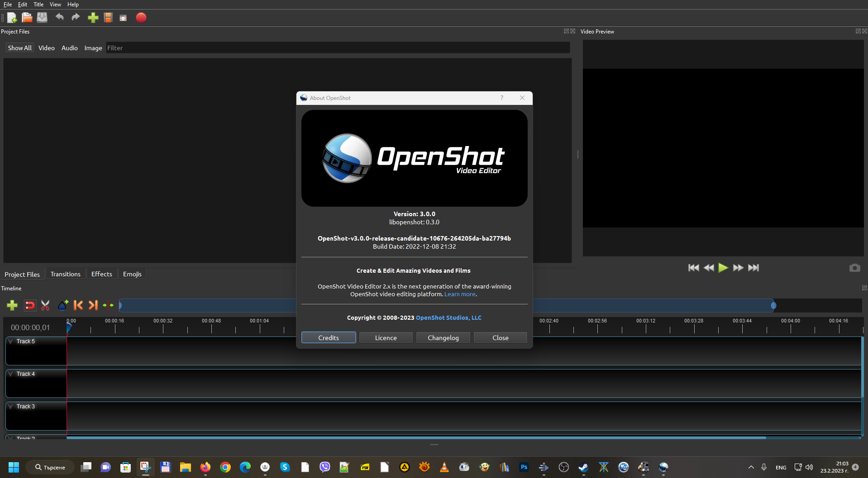This screenshot has width=868, height=478.
Task: Collapse Track 5 using its chevron
Action: tap(10, 341)
